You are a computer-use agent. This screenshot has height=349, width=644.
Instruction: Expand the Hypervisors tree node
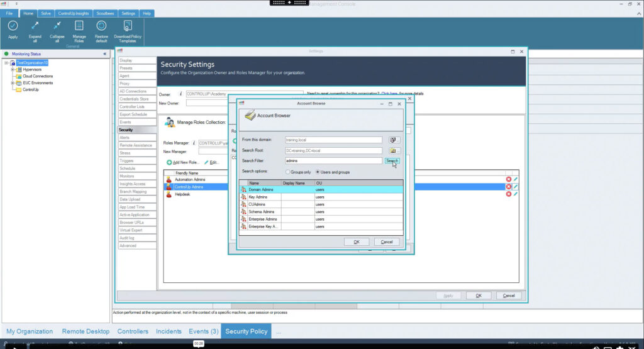pos(12,69)
